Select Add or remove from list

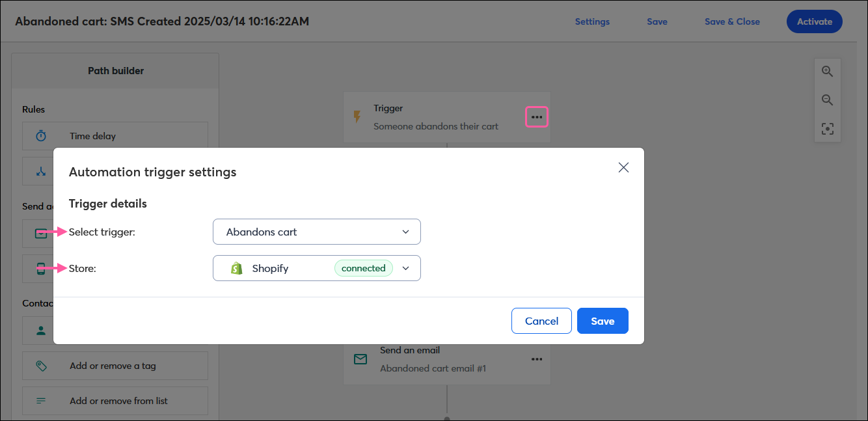115,401
